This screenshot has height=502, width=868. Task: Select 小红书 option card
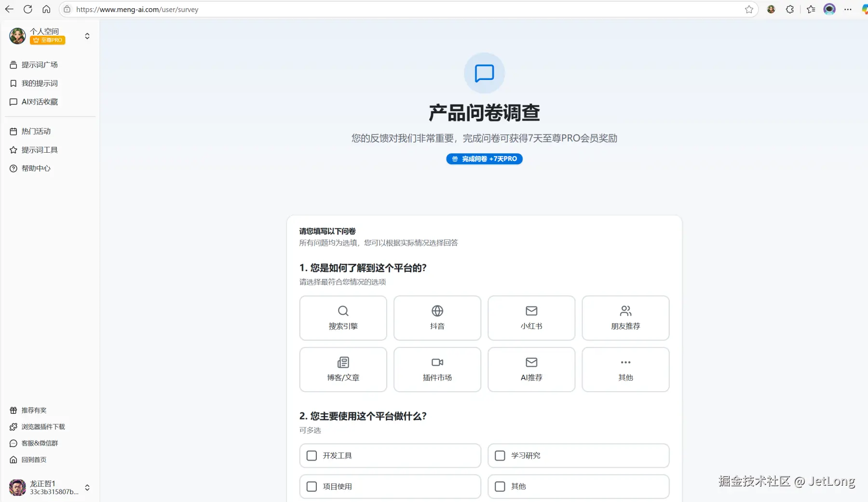pyautogui.click(x=531, y=318)
